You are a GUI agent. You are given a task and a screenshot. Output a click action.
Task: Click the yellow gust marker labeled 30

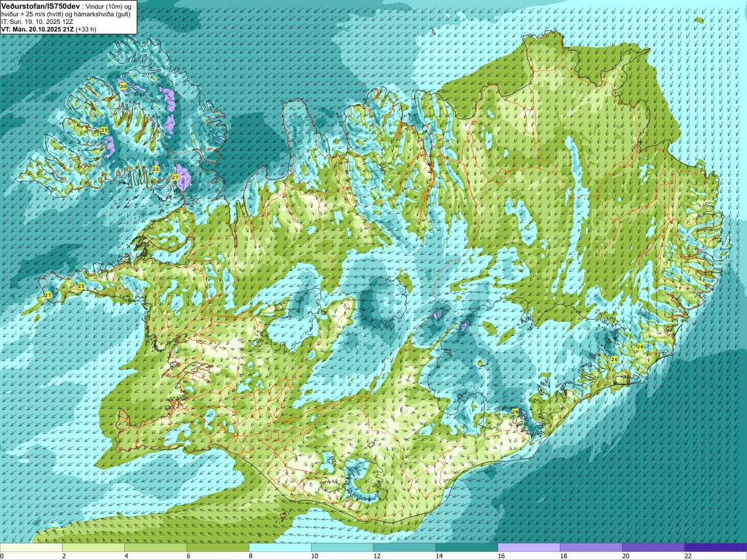coord(123,86)
